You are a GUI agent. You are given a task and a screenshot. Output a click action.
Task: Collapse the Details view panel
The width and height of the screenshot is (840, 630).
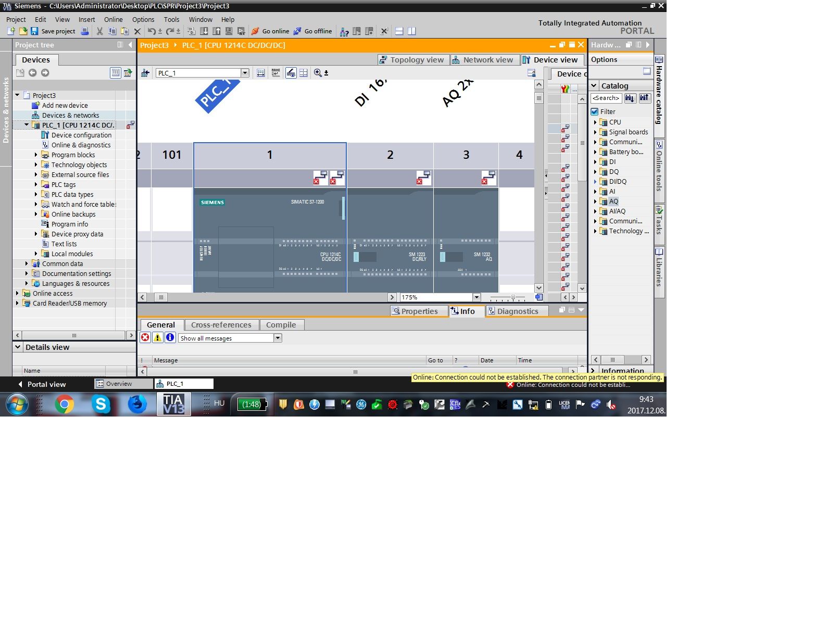pos(18,347)
